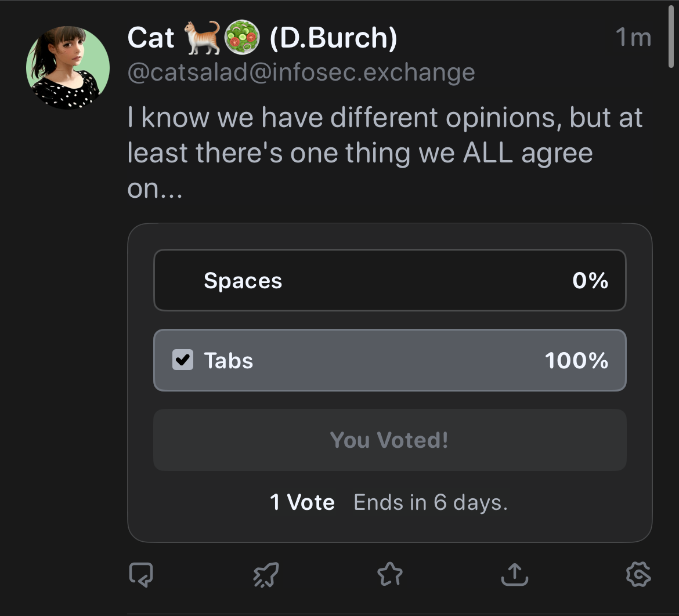Image resolution: width=679 pixels, height=616 pixels.
Task: Click the 1 Vote count
Action: tap(302, 502)
